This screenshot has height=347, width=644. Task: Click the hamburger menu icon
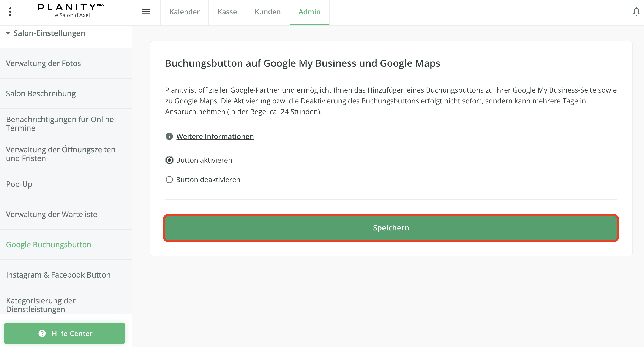(146, 12)
